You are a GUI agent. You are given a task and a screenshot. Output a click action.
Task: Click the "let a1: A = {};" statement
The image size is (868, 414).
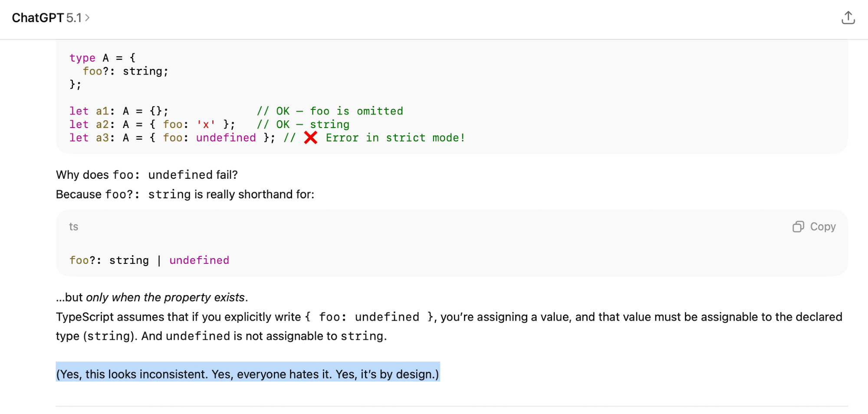pos(118,111)
